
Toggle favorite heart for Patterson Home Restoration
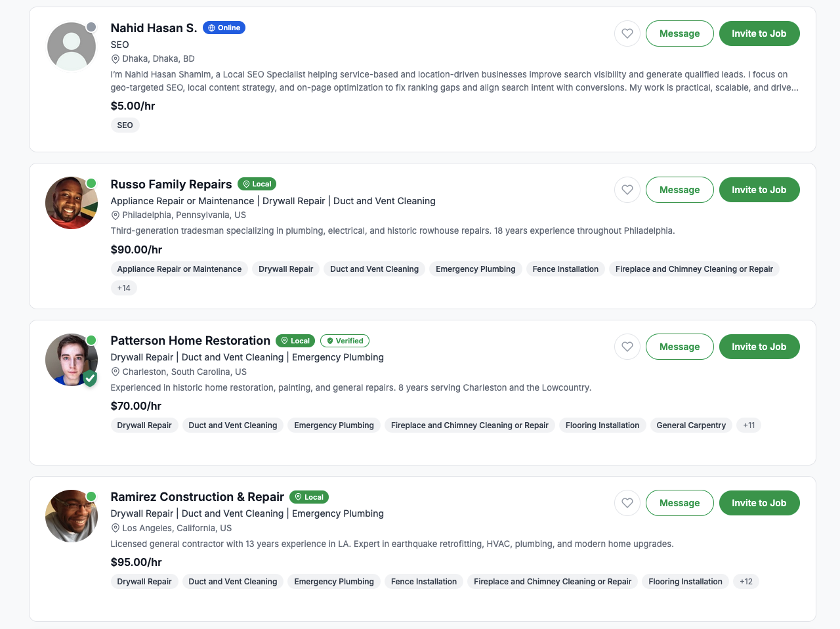(627, 347)
